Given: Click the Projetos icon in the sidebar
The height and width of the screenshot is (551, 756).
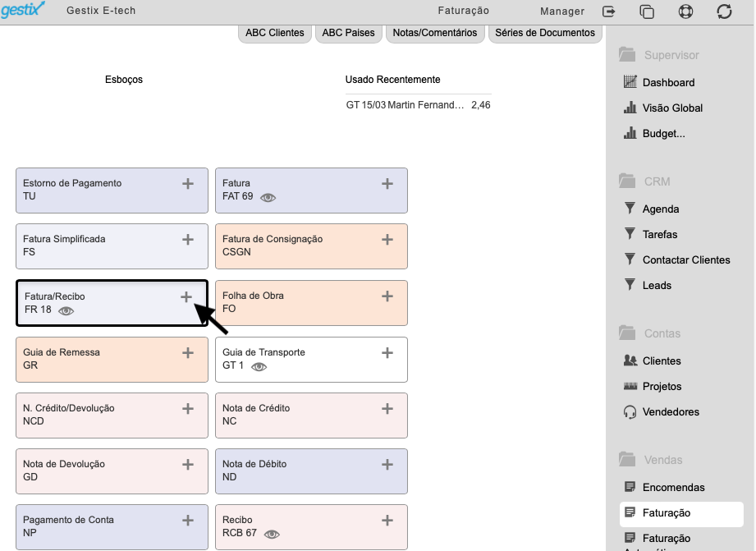Looking at the screenshot, I should tap(630, 386).
